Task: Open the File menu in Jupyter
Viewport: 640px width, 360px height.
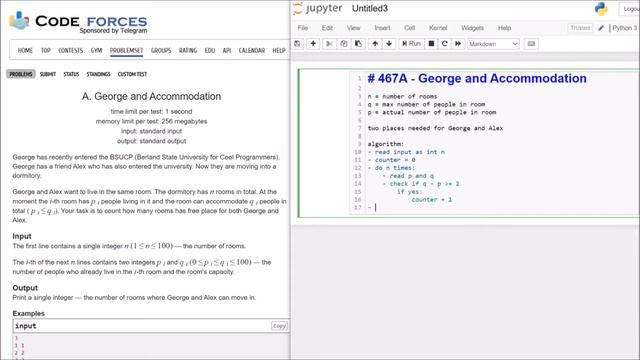Action: [x=303, y=28]
